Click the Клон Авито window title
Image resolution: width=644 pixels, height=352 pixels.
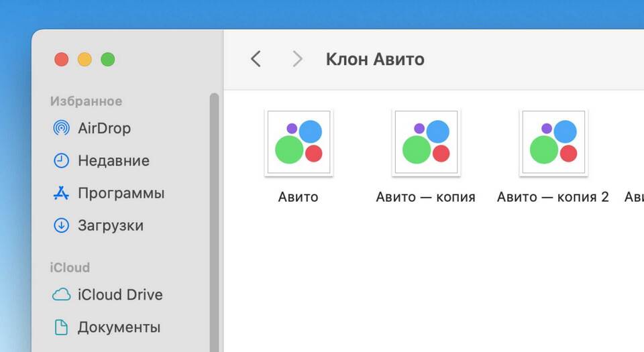tap(375, 59)
